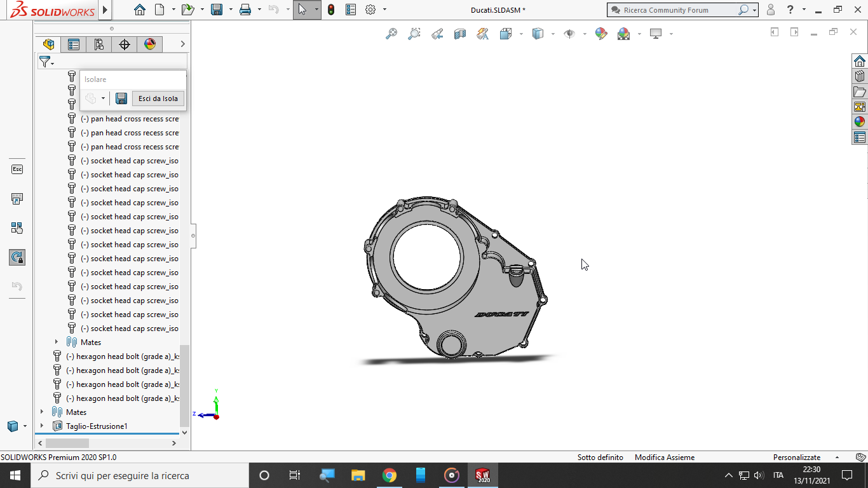The width and height of the screenshot is (868, 488).
Task: Apply Scene icon in view toolbar
Action: tap(624, 34)
